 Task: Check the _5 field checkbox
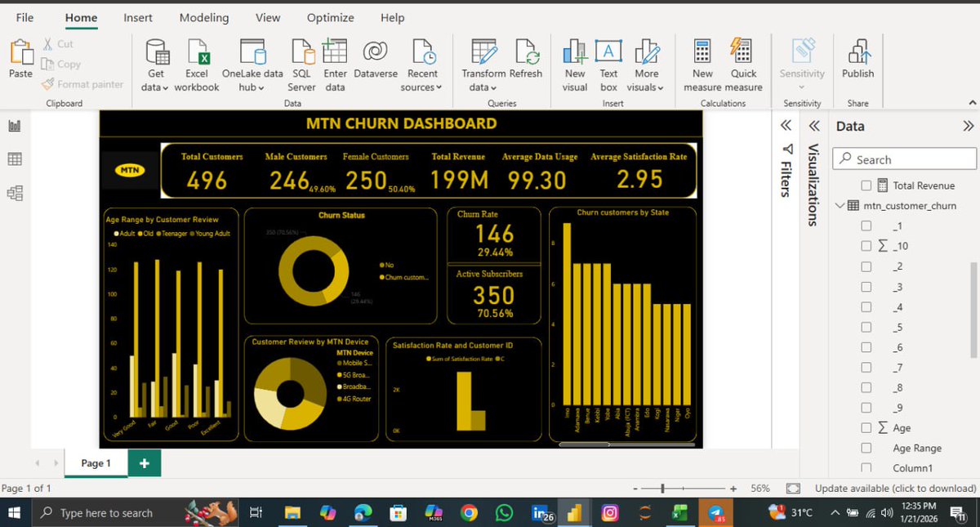tap(866, 327)
